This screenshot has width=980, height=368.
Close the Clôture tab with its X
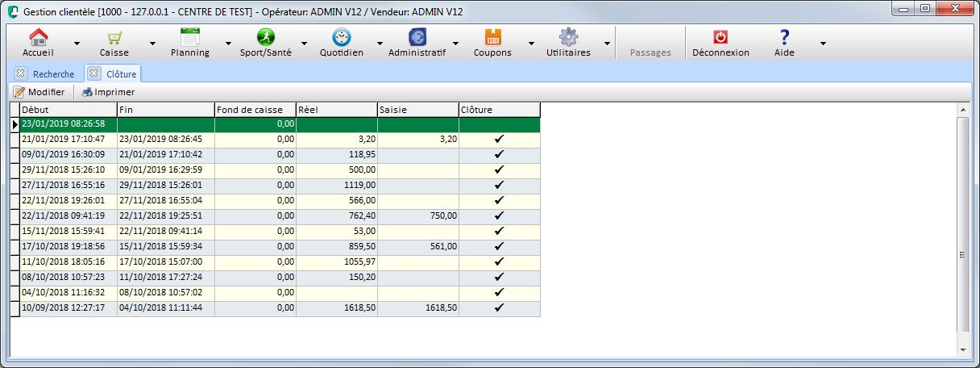pos(93,73)
